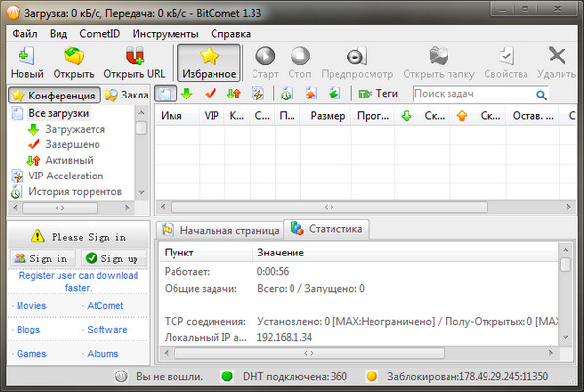
Task: Sort by the Прог... column header
Action: click(x=372, y=116)
